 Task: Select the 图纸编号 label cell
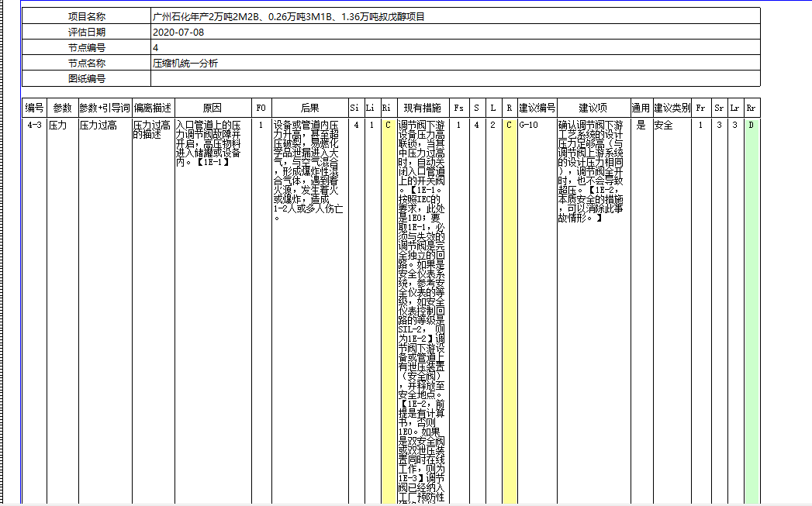pyautogui.click(x=87, y=78)
